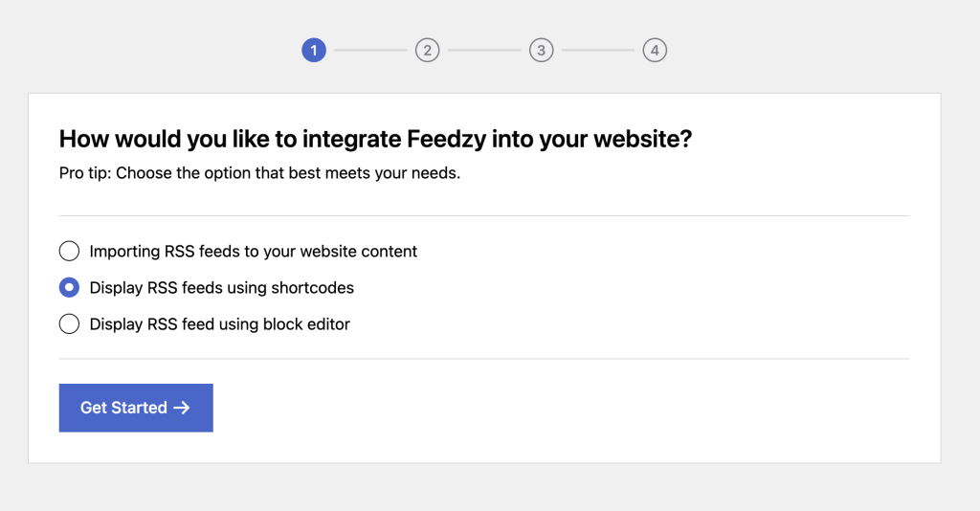The width and height of the screenshot is (980, 511).
Task: Click the connector line between steps 2 and 3
Action: tap(484, 50)
